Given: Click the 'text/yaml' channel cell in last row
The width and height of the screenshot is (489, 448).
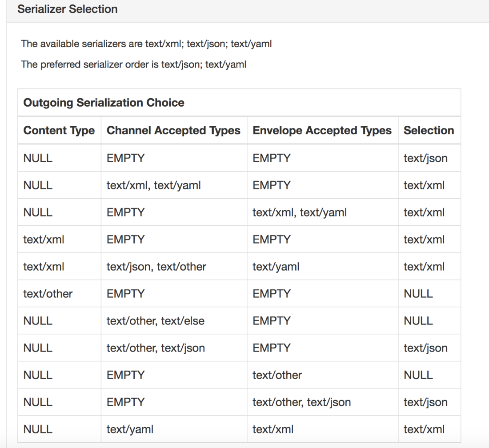Looking at the screenshot, I should (130, 429).
